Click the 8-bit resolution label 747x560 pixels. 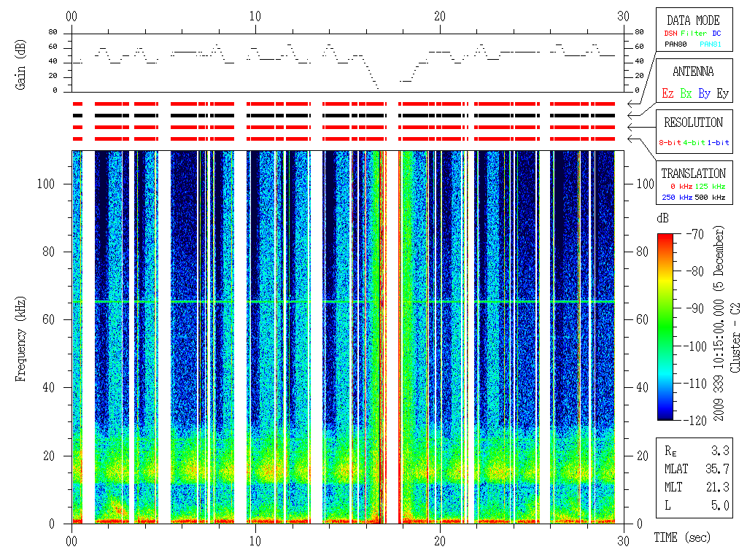point(670,142)
